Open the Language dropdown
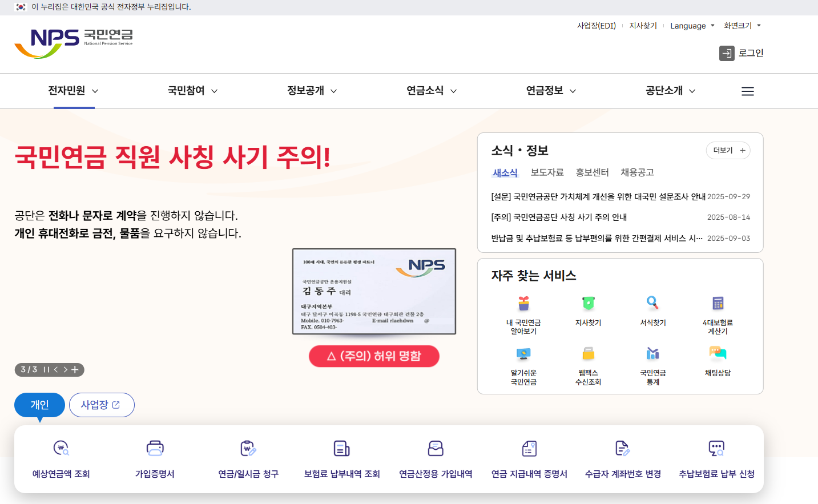 tap(692, 26)
